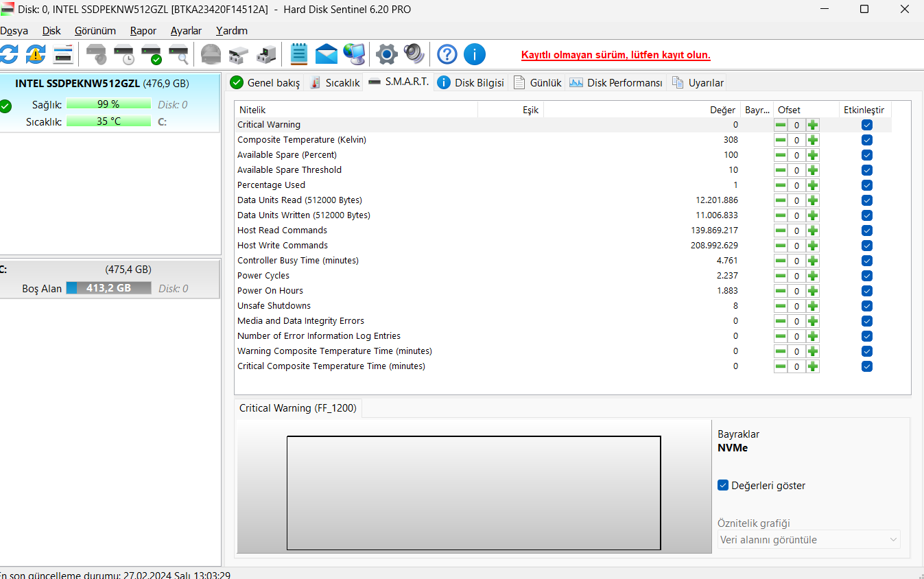This screenshot has width=924, height=579.
Task: Uncheck Etkinleştir for Composite Temperature (Kelvin) row
Action: 867,140
